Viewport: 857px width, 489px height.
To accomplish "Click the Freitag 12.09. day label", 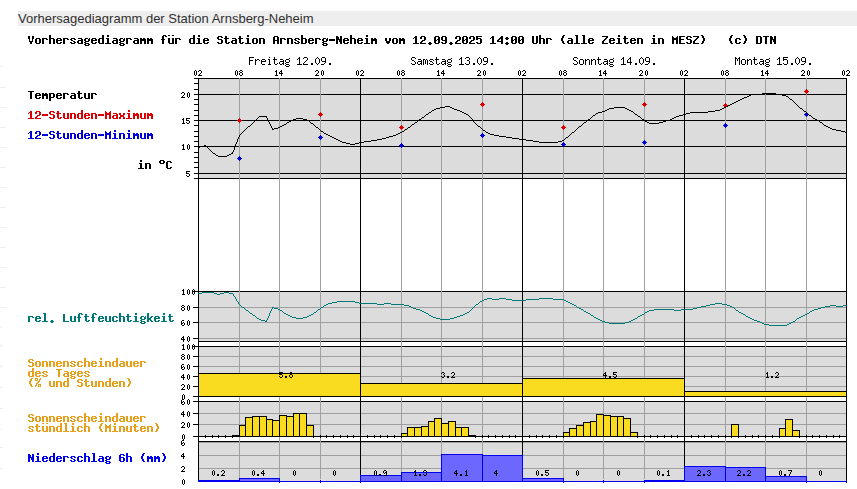I will point(290,61).
